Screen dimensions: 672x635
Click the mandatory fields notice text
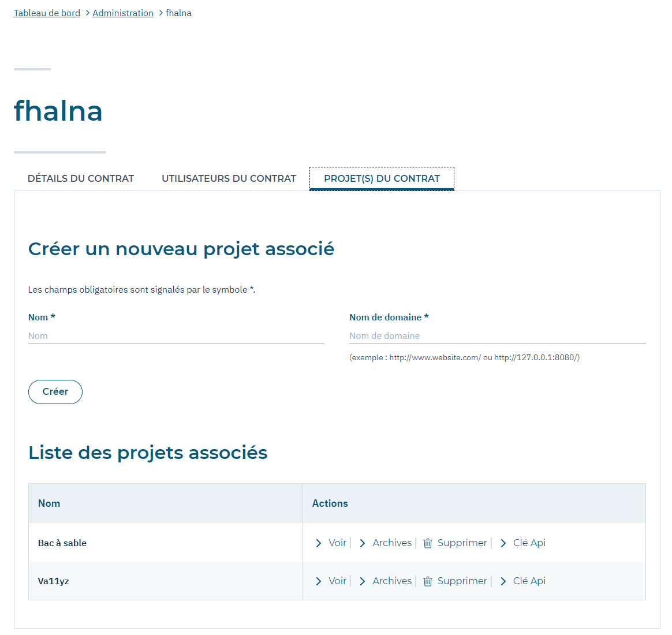142,290
